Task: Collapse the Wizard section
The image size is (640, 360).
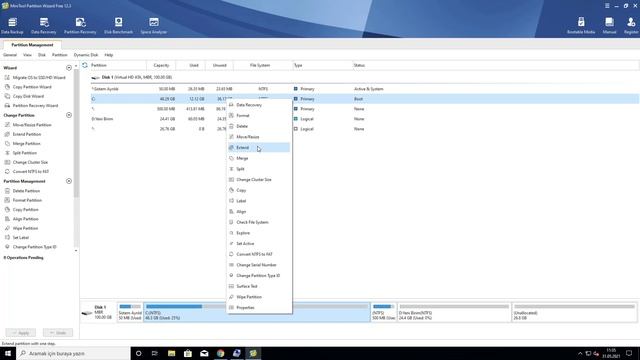Action: [69, 68]
